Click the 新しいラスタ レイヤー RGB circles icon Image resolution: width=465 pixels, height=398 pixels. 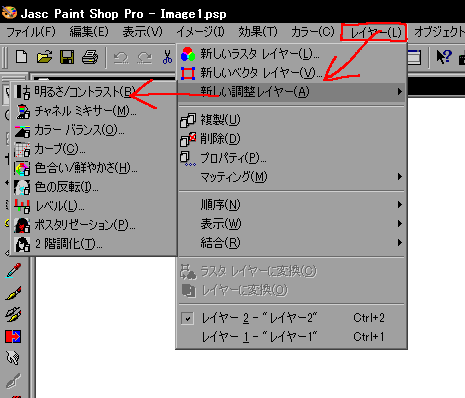(188, 54)
